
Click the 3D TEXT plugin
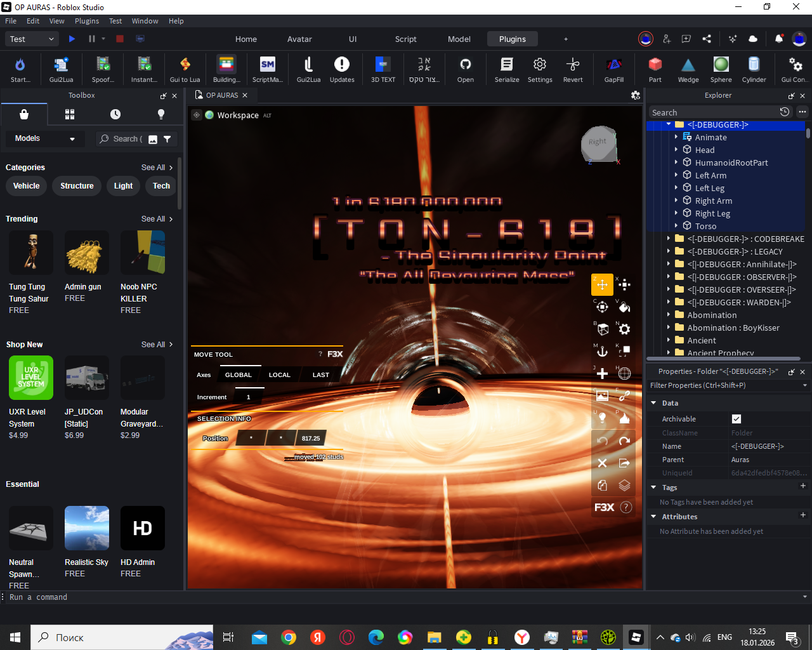(383, 69)
